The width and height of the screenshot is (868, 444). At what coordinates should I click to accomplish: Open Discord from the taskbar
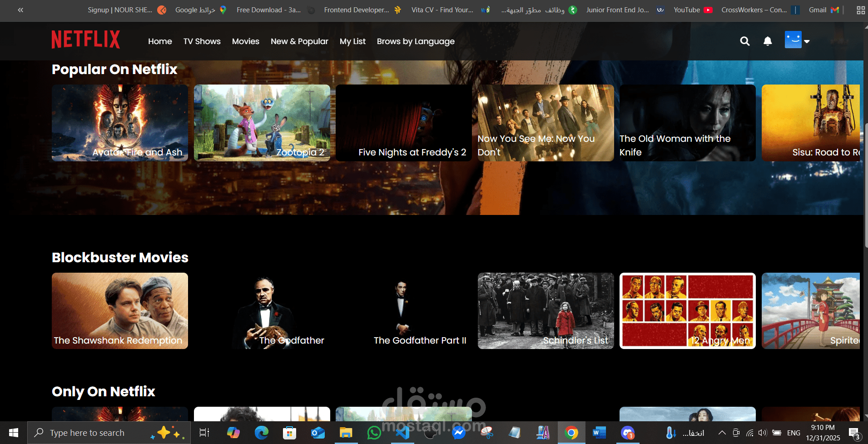628,433
